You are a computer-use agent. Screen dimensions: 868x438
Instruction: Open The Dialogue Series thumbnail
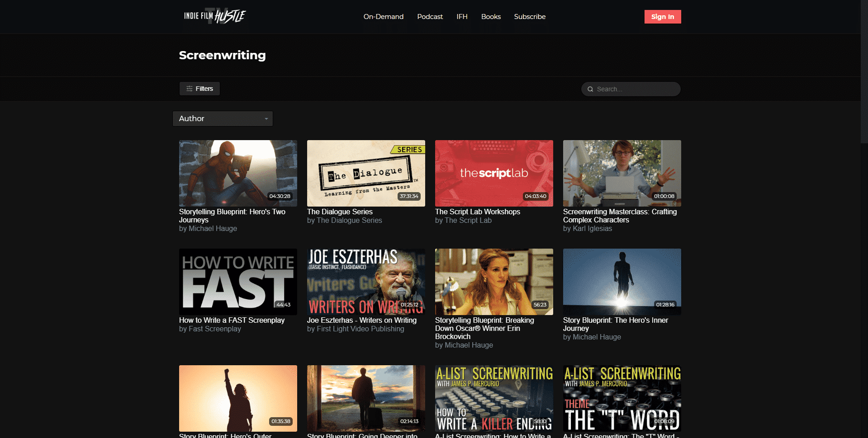tap(366, 173)
